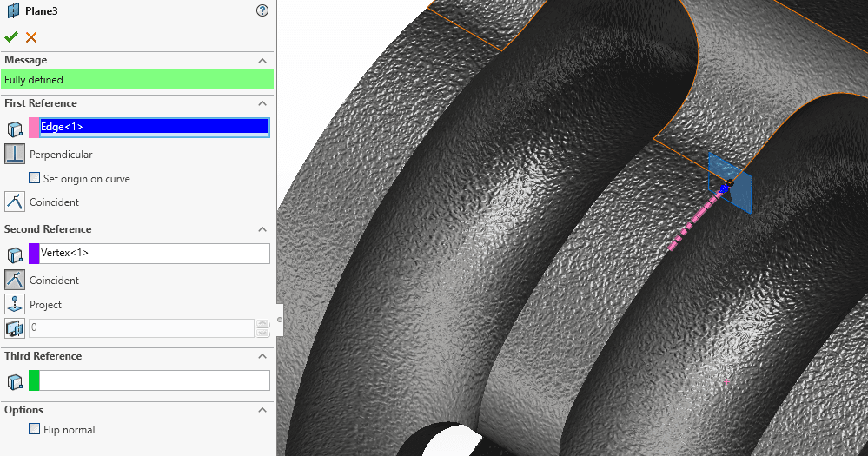Click the Third Reference selection icon
This screenshot has height=456, width=868.
pyautogui.click(x=15, y=380)
